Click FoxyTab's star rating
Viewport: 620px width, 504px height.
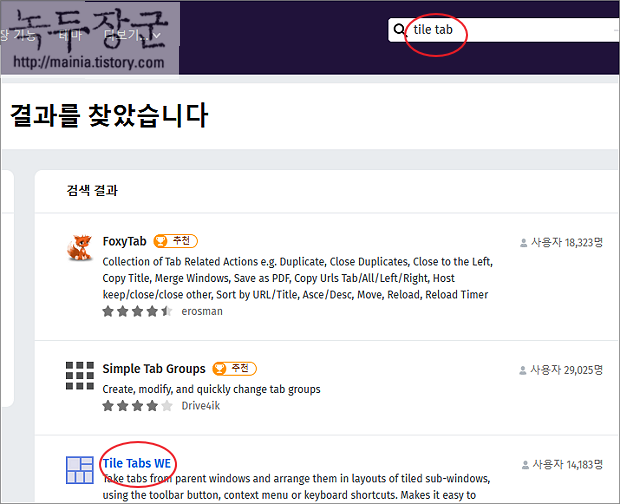point(137,311)
